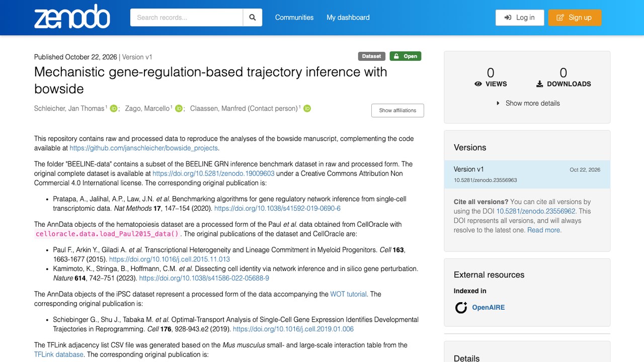The image size is (644, 362).
Task: Open My dashboard
Action: (x=348, y=18)
